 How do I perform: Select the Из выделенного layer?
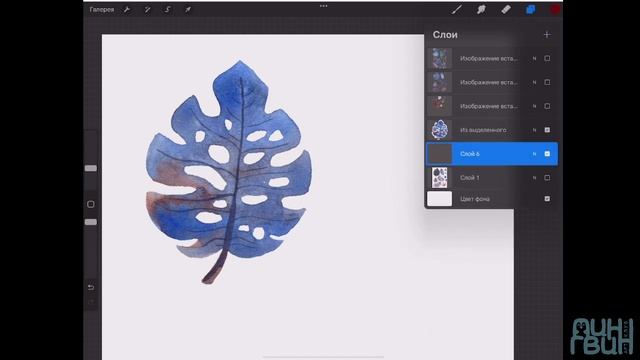483,130
